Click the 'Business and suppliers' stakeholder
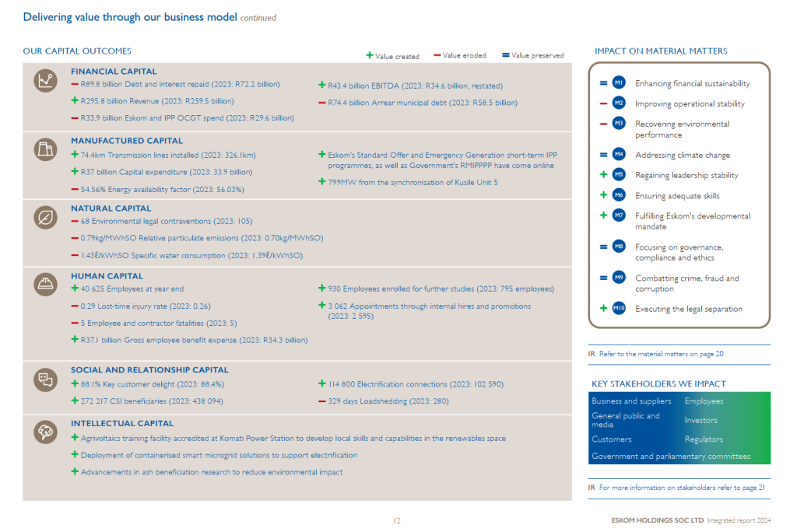Image resolution: width=797 pixels, height=532 pixels. (631, 401)
